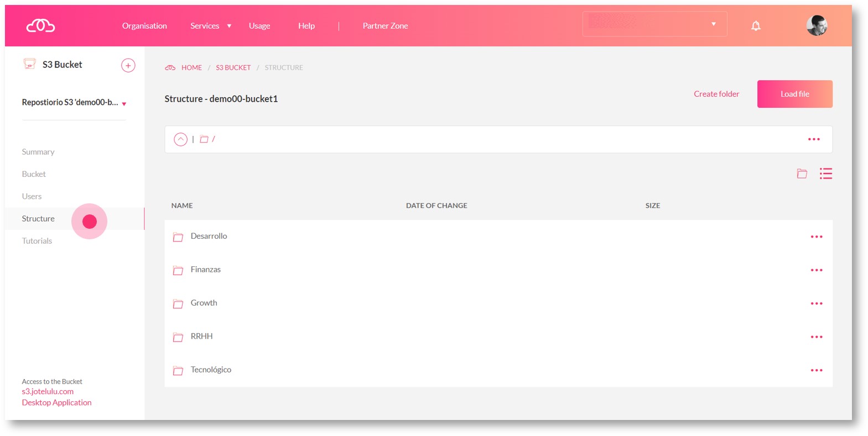Go to Partner Zone
This screenshot has height=436, width=868.
tap(385, 26)
